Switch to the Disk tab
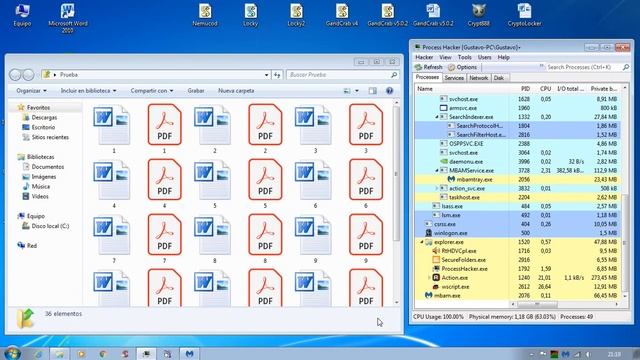 click(499, 78)
